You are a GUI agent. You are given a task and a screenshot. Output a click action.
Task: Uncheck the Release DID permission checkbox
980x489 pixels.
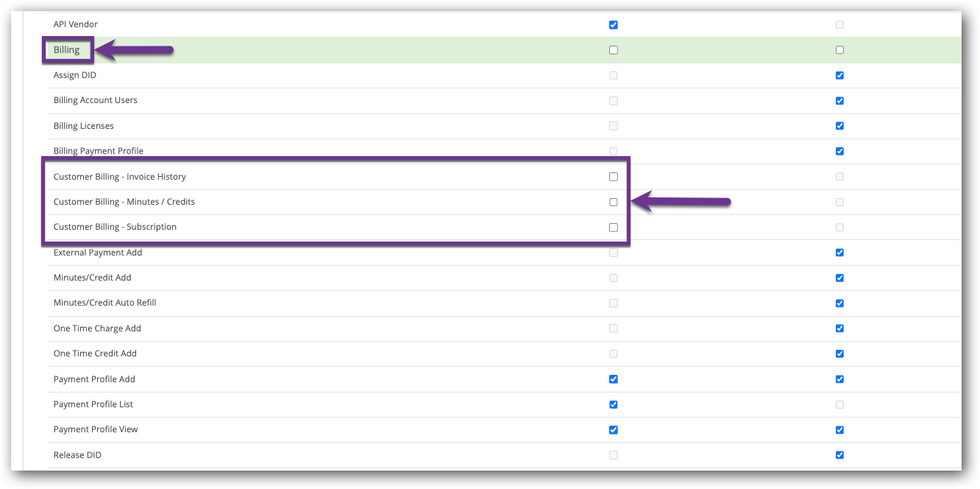tap(839, 454)
